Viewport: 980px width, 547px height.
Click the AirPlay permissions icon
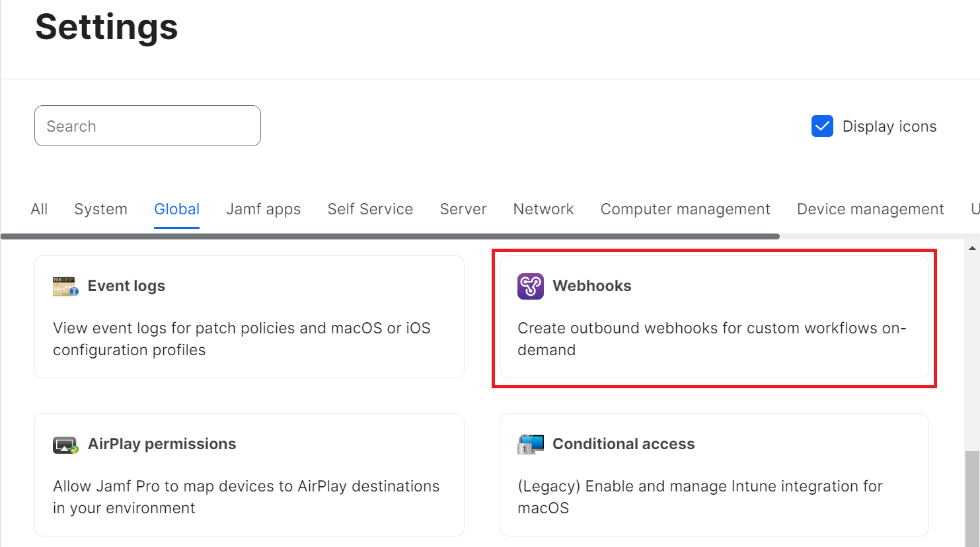pos(65,444)
